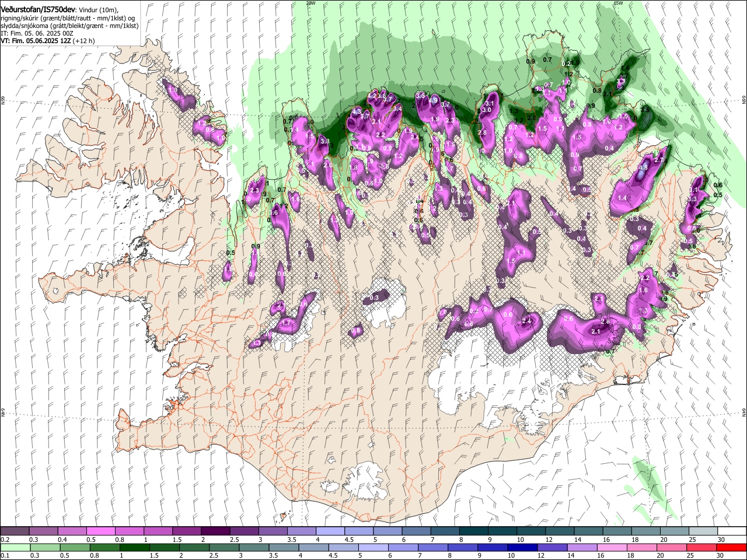
Task: Click the 4.8 precipitation value on the map
Action: point(644,167)
